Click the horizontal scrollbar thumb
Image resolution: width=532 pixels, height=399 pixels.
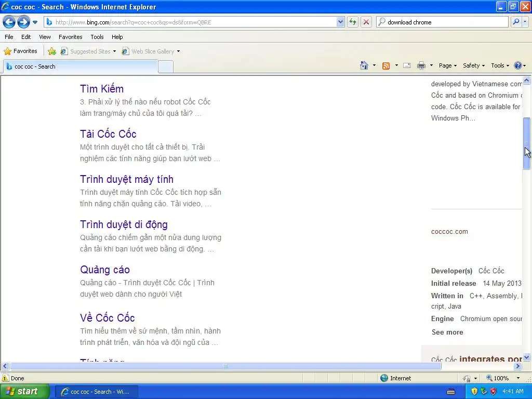click(225, 366)
